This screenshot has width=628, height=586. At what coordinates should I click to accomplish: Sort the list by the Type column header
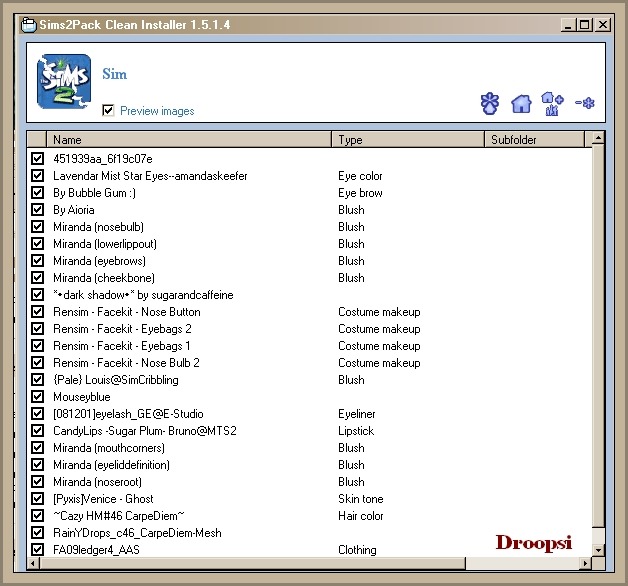(x=408, y=139)
